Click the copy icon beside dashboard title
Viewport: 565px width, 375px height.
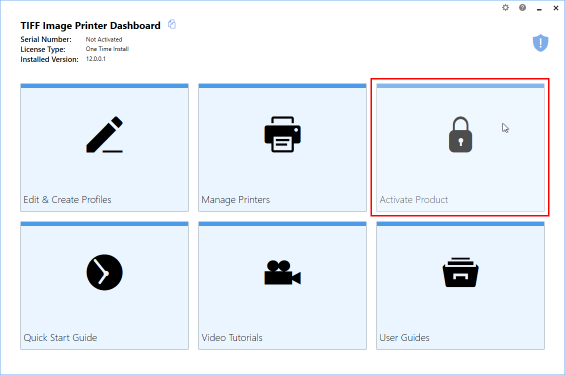pos(172,24)
